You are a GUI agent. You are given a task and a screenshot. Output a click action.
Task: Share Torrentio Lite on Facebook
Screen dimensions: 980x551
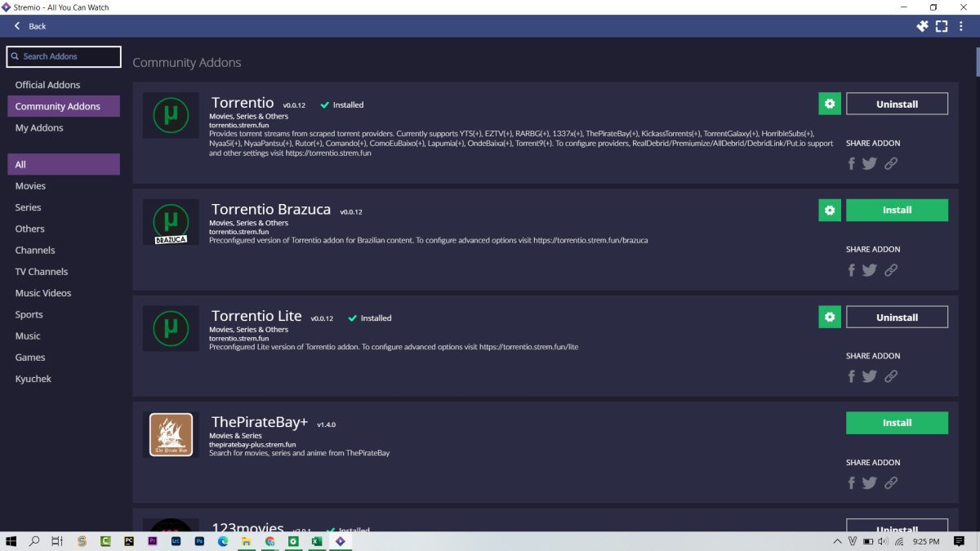[x=851, y=376]
